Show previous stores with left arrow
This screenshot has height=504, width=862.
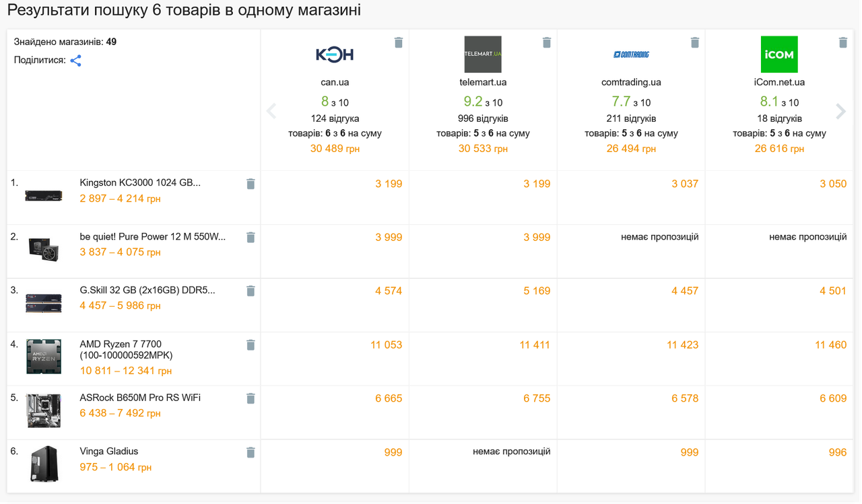tap(271, 112)
